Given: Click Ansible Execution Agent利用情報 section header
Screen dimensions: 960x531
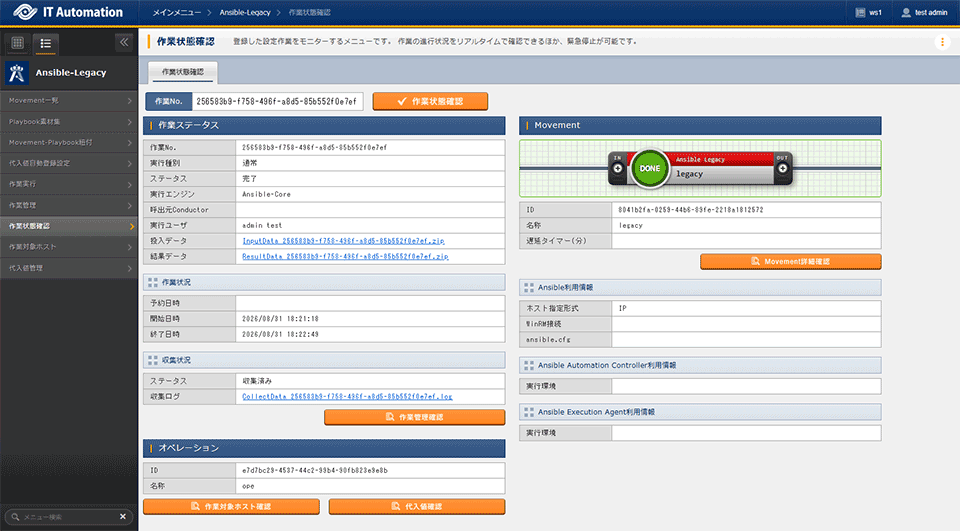Looking at the screenshot, I should [x=700, y=412].
